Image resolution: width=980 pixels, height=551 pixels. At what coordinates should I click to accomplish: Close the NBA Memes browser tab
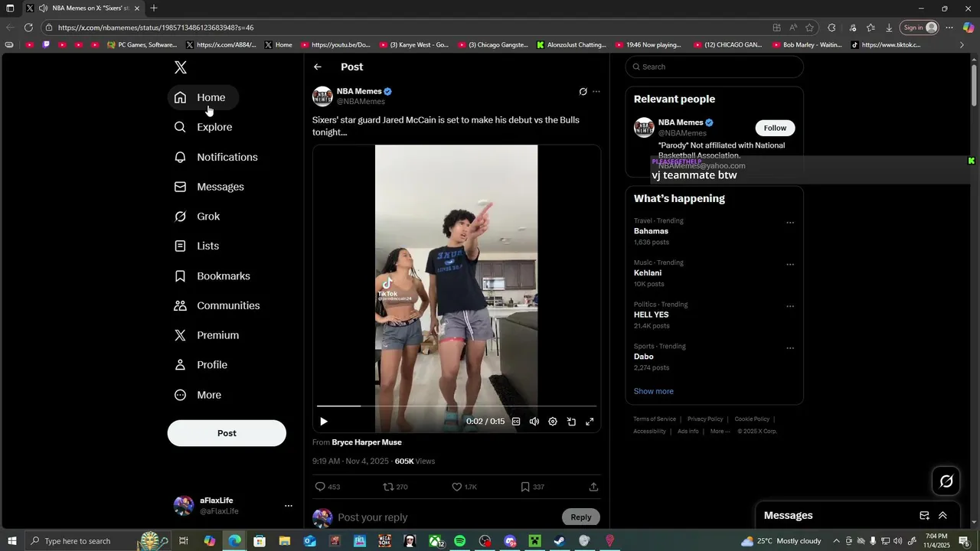(137, 8)
